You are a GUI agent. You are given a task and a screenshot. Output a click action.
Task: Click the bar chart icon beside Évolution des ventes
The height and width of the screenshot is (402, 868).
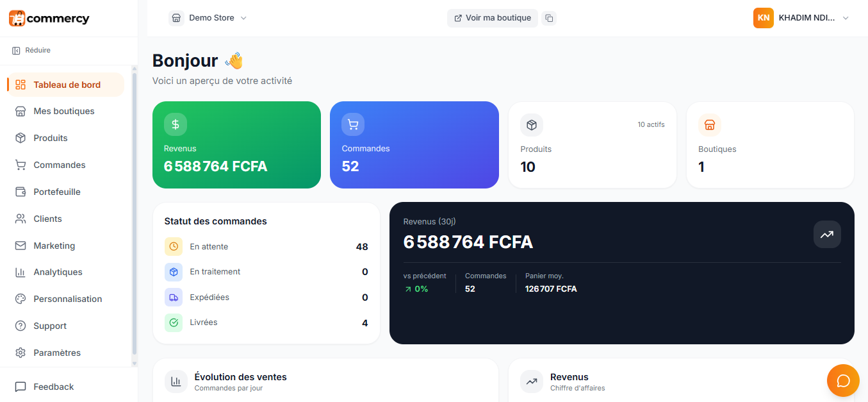(176, 381)
